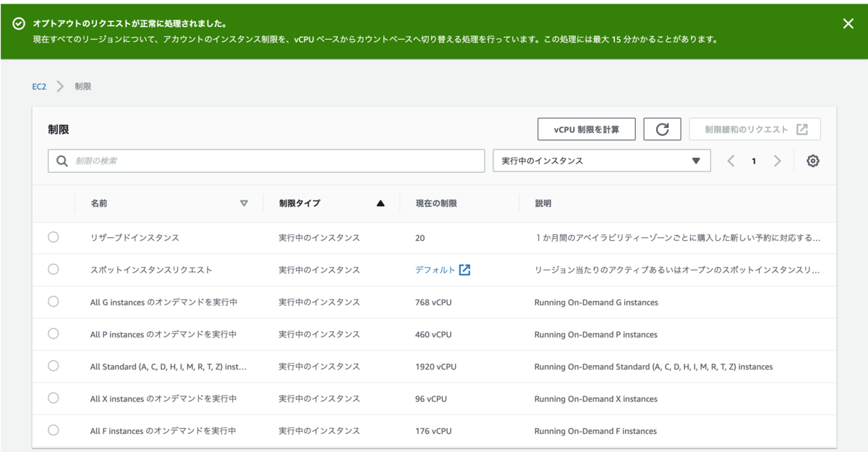Click 制限 breadcrumb text
868x452 pixels.
[x=83, y=86]
